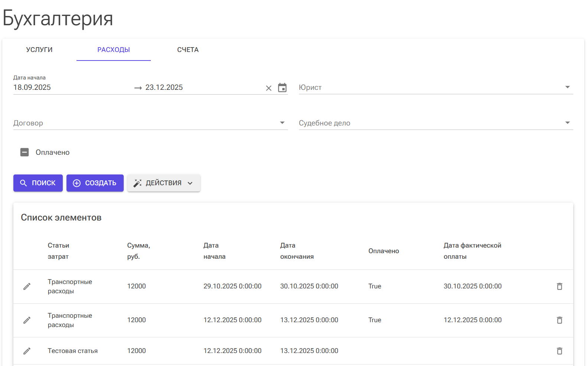Open the Юрист dropdown

436,87
